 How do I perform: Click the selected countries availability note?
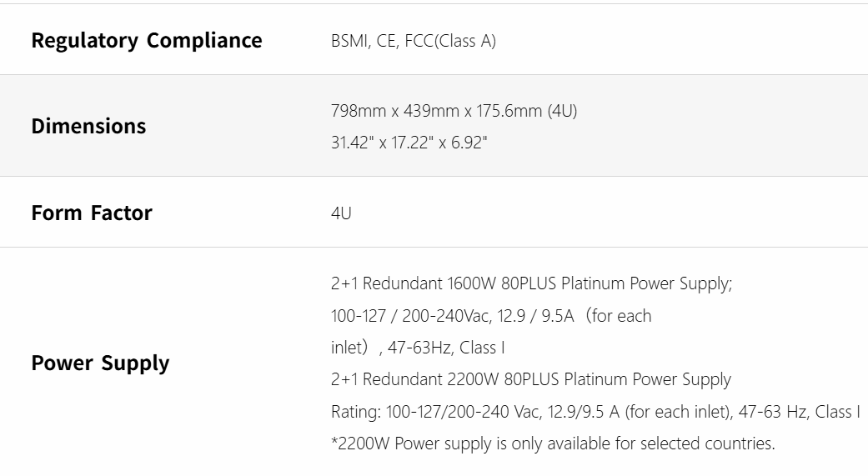(x=553, y=443)
